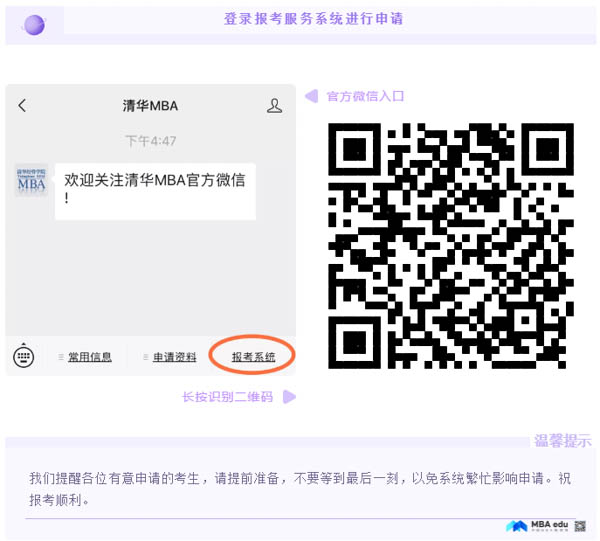Click the 登录报考服务系统进行申请 heading

[x=313, y=18]
